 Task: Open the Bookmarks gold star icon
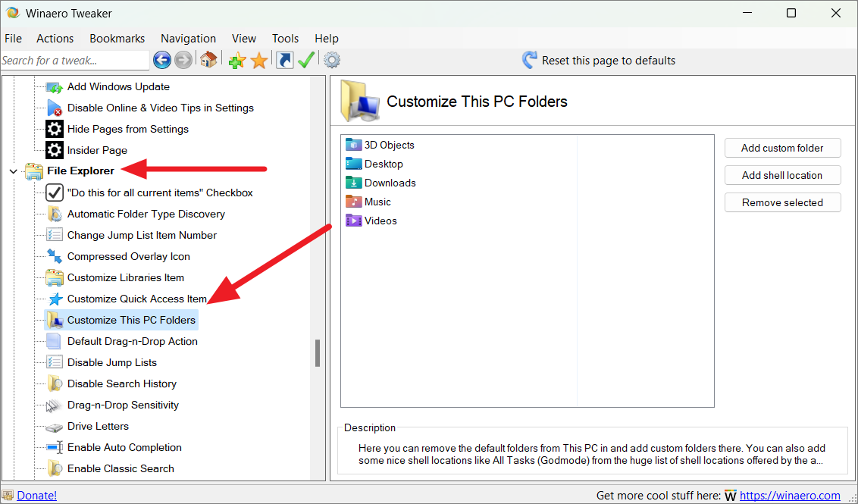[258, 60]
